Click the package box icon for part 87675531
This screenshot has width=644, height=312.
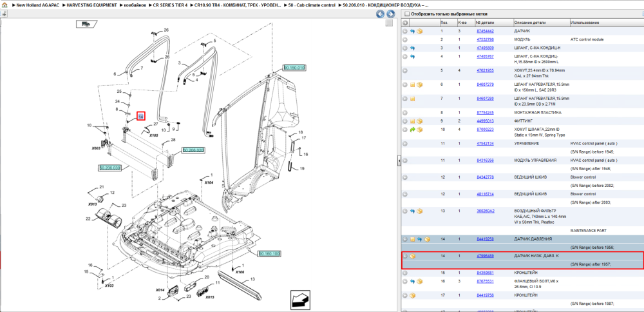click(419, 282)
